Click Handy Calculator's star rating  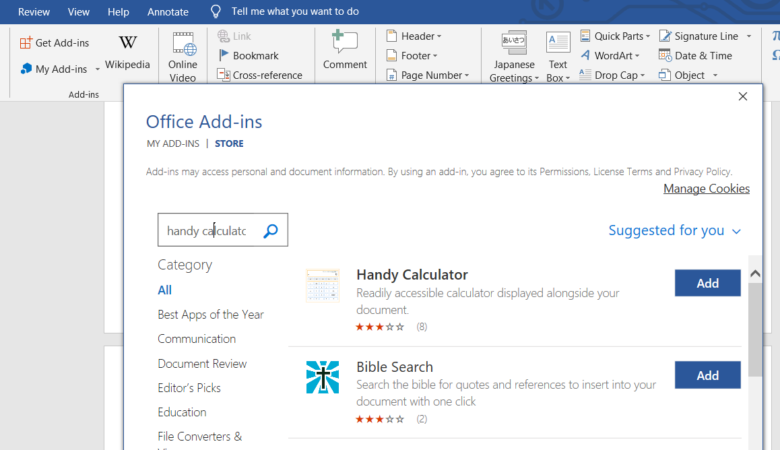(380, 327)
